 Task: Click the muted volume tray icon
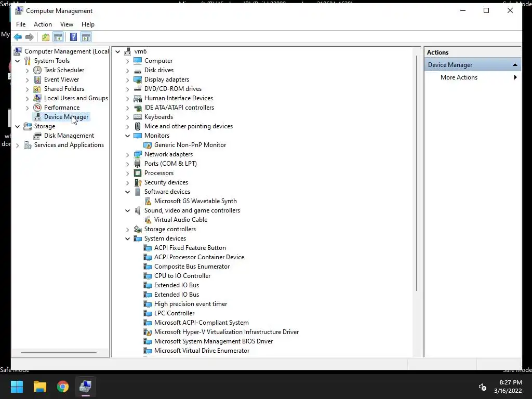tap(483, 387)
